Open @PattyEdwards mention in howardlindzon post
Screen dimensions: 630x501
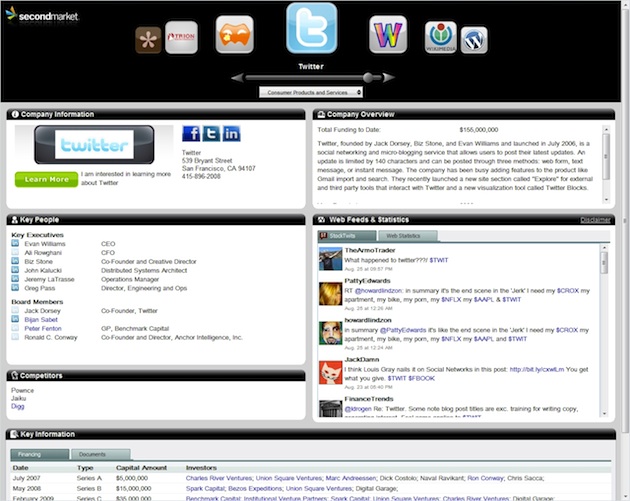pos(403,330)
